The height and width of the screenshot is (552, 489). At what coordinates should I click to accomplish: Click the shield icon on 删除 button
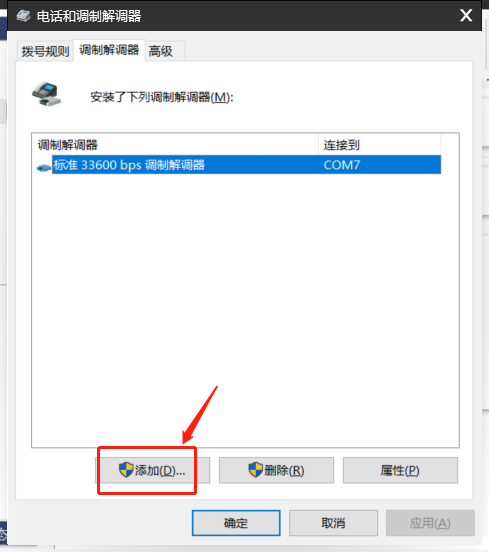pos(256,470)
